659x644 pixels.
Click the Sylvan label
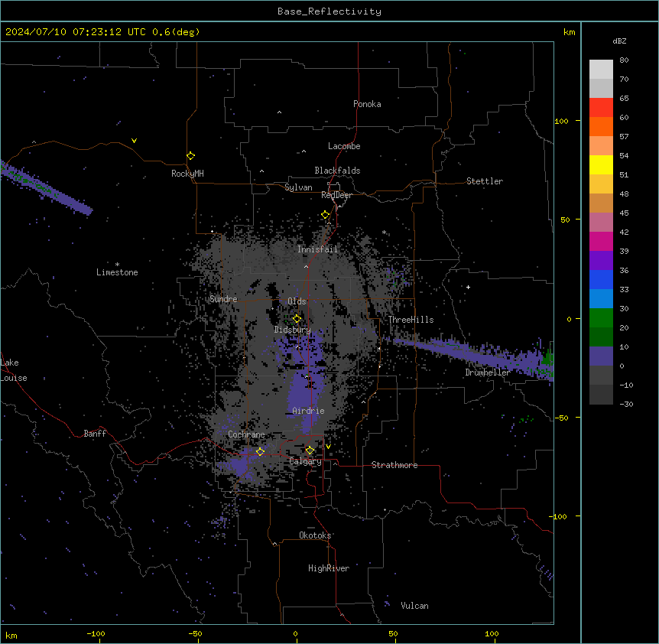(x=298, y=187)
